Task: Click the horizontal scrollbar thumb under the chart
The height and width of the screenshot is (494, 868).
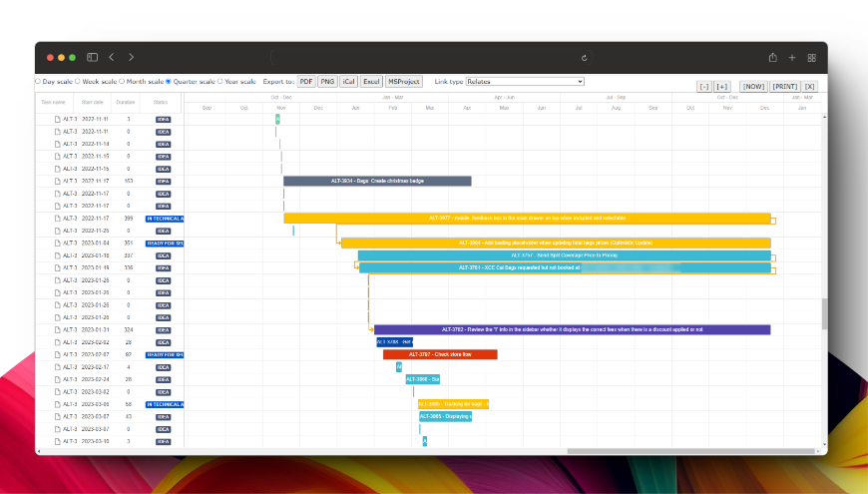Action: (690, 451)
